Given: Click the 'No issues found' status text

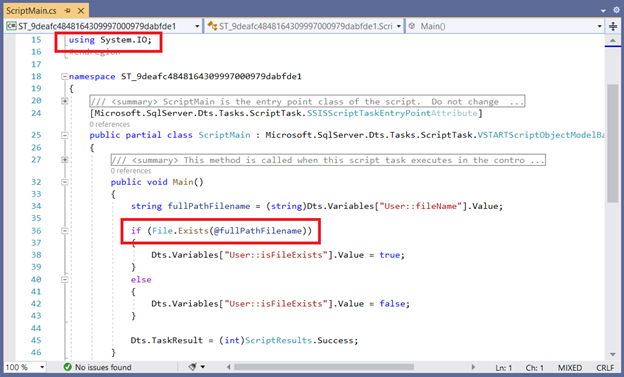Looking at the screenshot, I should (x=103, y=367).
